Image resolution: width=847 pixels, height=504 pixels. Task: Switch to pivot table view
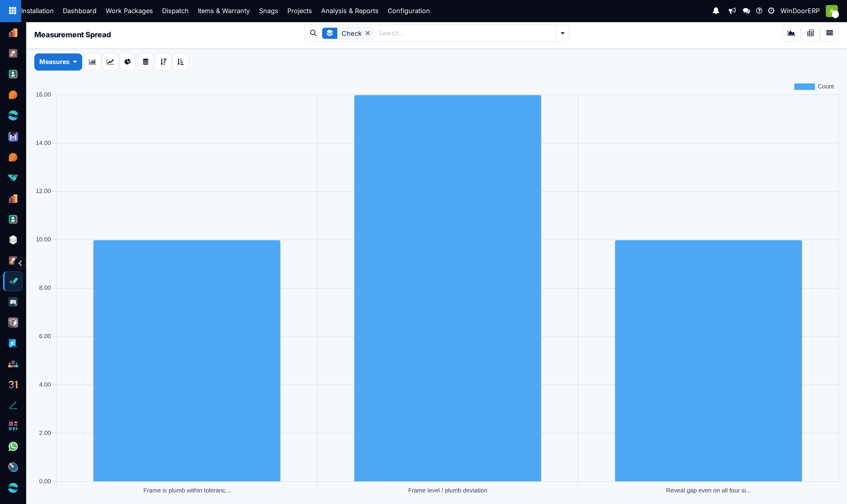pos(810,33)
